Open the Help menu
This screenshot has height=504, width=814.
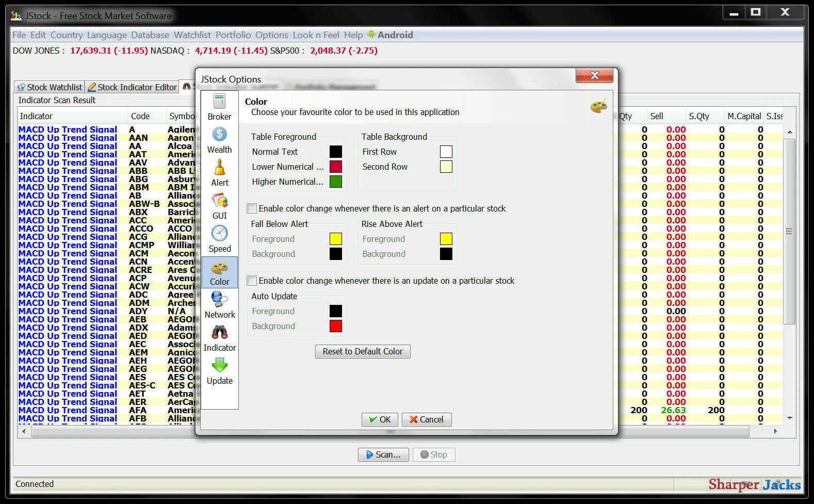353,35
